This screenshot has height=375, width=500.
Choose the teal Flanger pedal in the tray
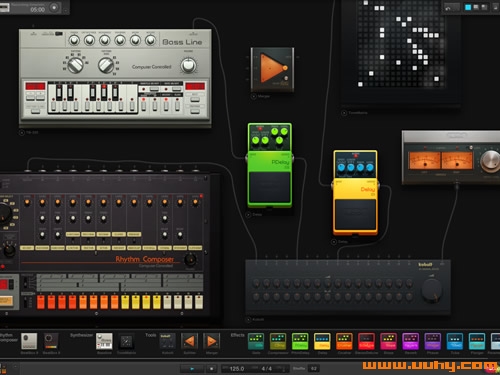coord(477,341)
